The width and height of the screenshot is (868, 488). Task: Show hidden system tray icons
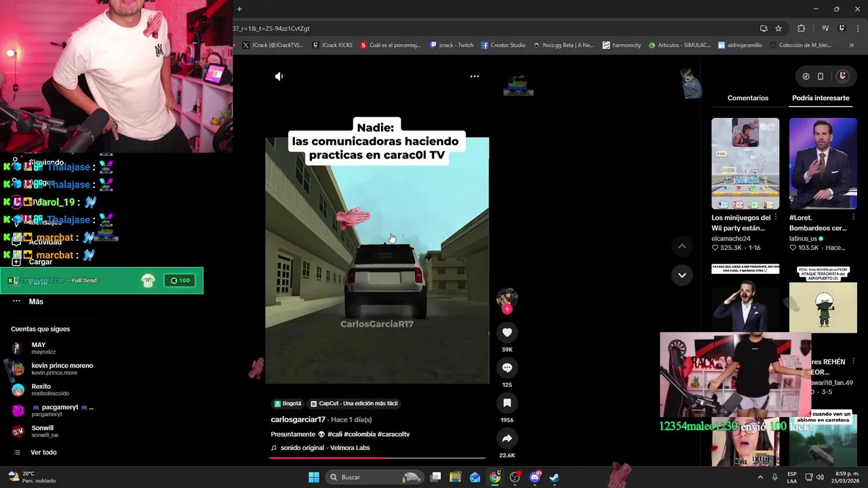(x=760, y=477)
